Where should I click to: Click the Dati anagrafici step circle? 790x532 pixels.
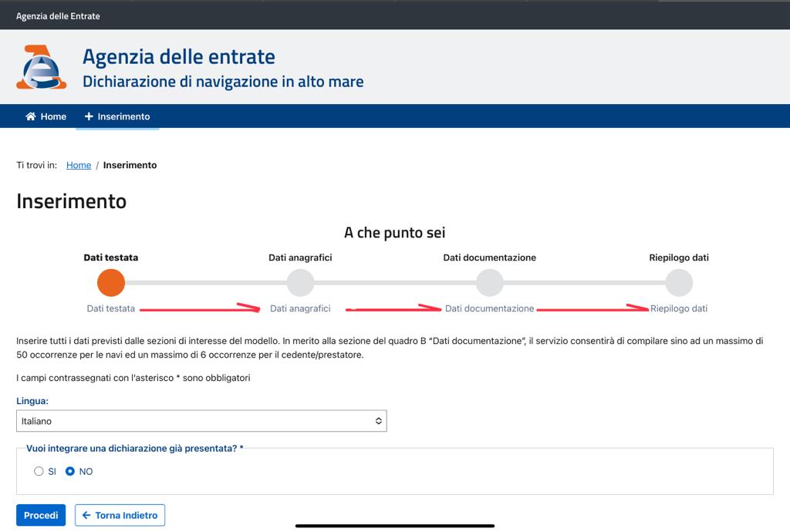[x=300, y=283]
